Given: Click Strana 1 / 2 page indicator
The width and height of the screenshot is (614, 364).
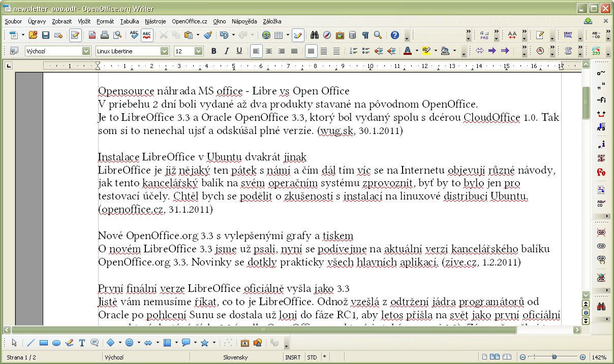Looking at the screenshot, I should (x=21, y=357).
